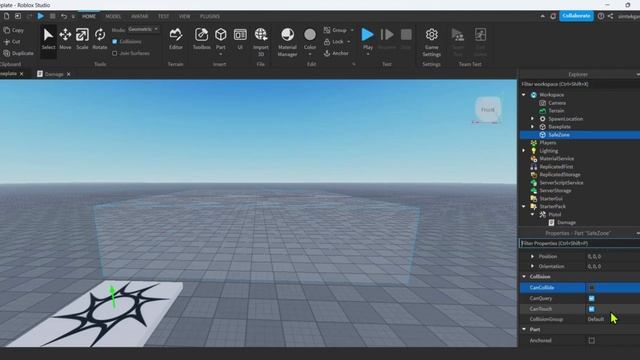Expand the Baseplate node
The height and width of the screenshot is (360, 640).
(532, 127)
